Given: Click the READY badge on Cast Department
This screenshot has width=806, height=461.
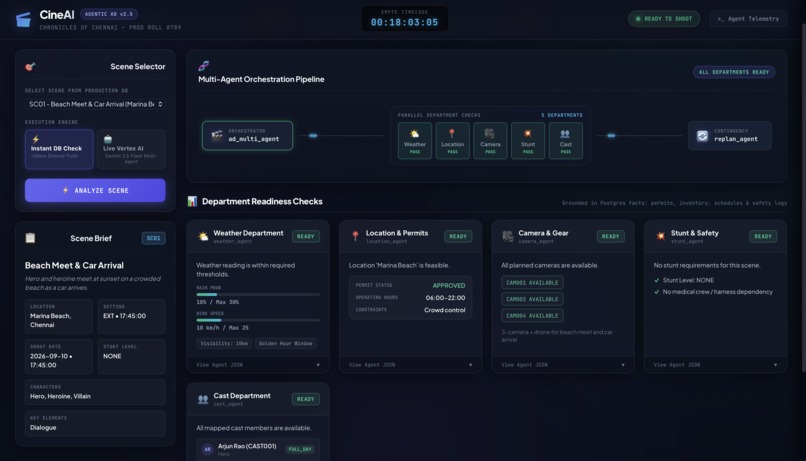Looking at the screenshot, I should click(305, 399).
